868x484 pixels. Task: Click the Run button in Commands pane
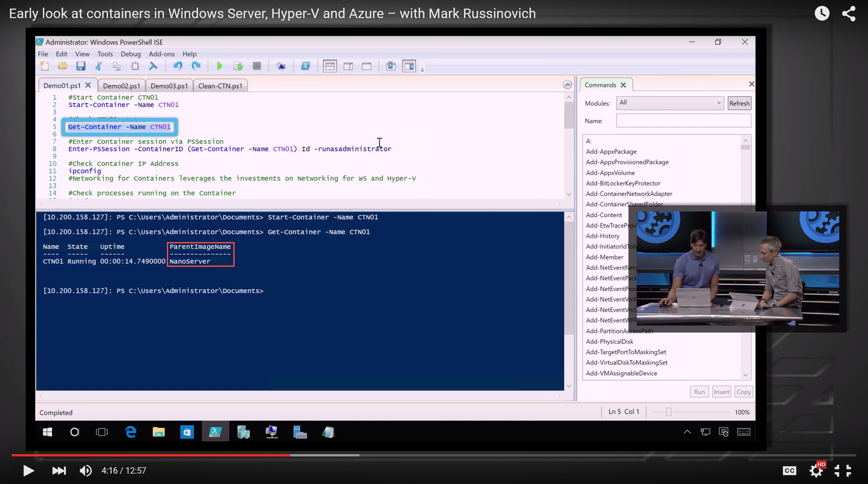(x=699, y=392)
